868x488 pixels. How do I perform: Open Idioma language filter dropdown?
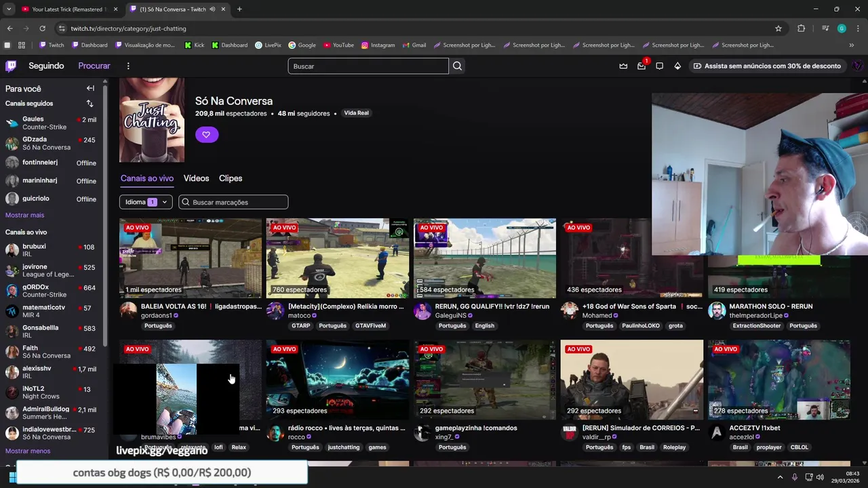pos(146,202)
